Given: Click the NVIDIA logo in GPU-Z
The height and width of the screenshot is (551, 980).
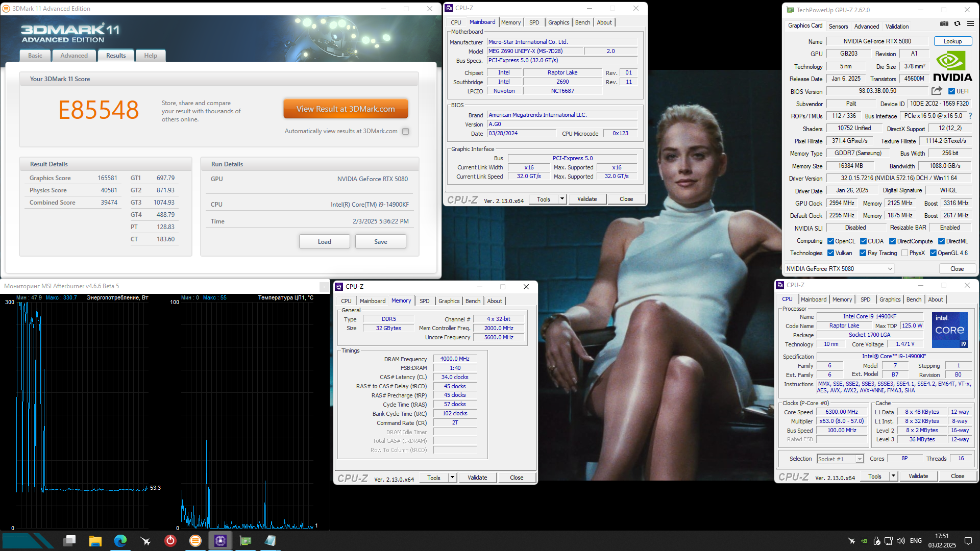Looking at the screenshot, I should [952, 66].
